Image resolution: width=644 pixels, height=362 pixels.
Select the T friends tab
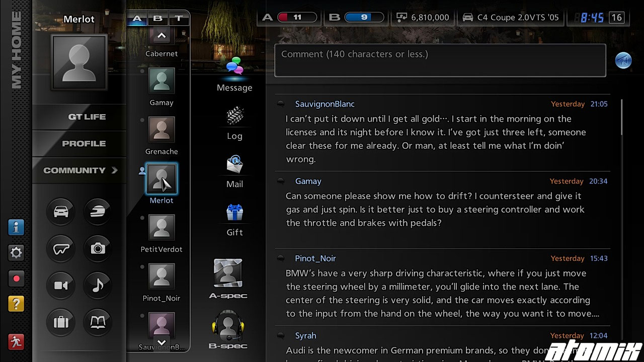tap(179, 19)
